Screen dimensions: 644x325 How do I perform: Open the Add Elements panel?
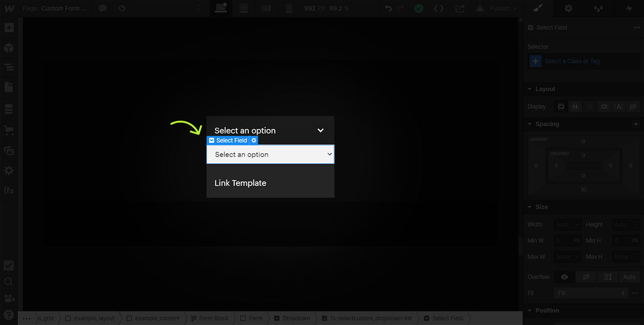9,28
